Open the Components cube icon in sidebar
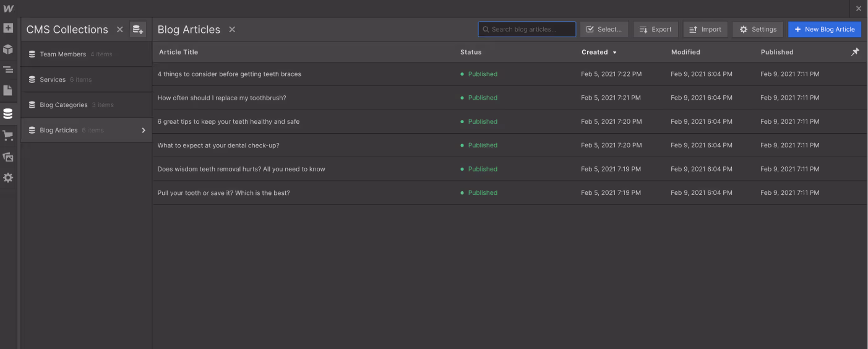The image size is (868, 349). pyautogui.click(x=8, y=50)
